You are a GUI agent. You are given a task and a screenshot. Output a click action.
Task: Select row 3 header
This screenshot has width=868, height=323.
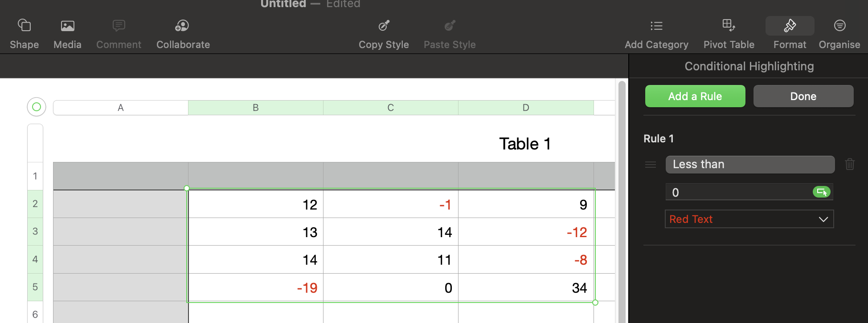(35, 231)
